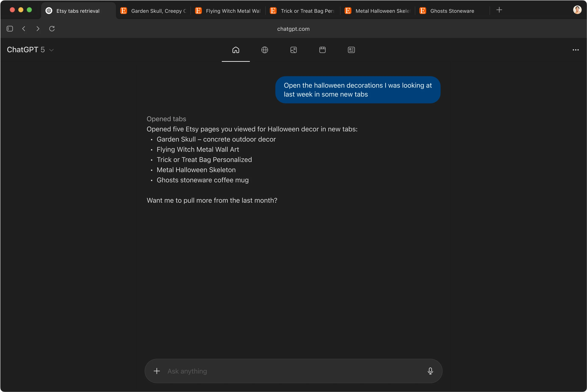Image resolution: width=587 pixels, height=392 pixels.
Task: Open the News section icon
Action: point(351,50)
